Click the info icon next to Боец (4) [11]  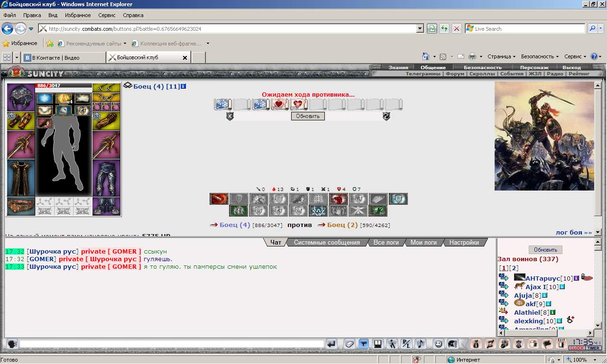pyautogui.click(x=184, y=86)
